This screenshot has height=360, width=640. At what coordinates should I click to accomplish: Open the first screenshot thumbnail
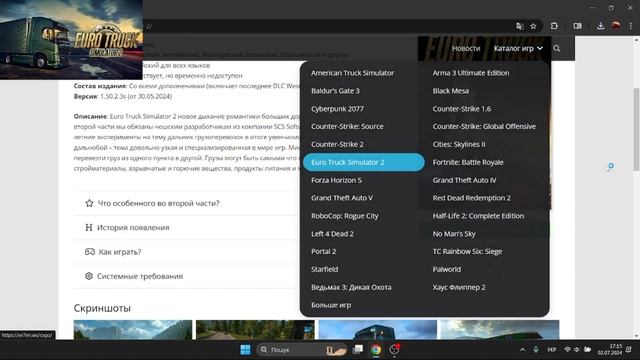[133, 330]
